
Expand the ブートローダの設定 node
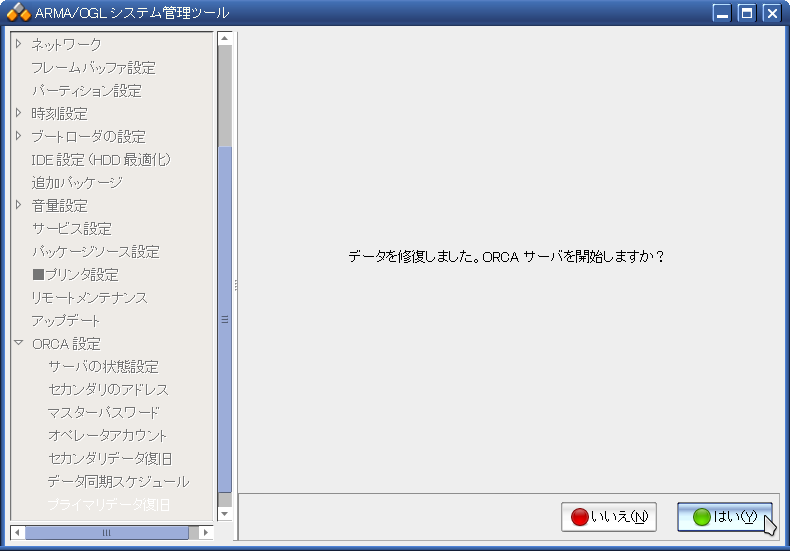pos(18,136)
